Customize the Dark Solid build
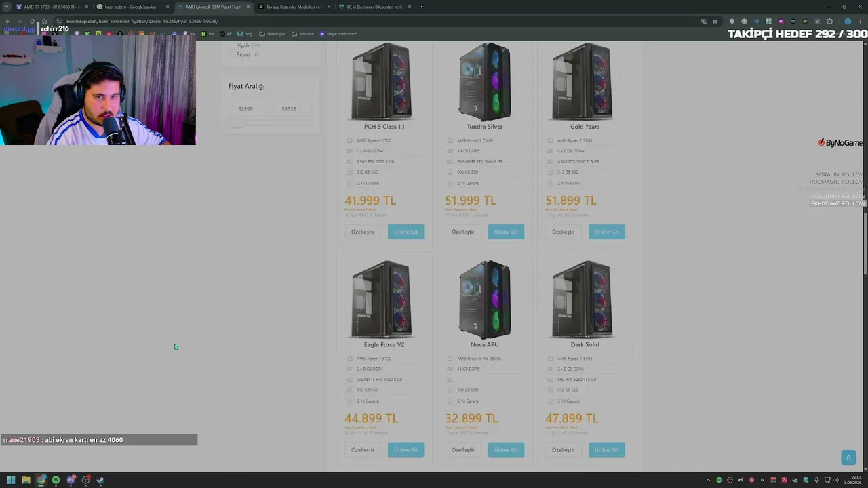This screenshot has height=488, width=868. click(x=564, y=449)
